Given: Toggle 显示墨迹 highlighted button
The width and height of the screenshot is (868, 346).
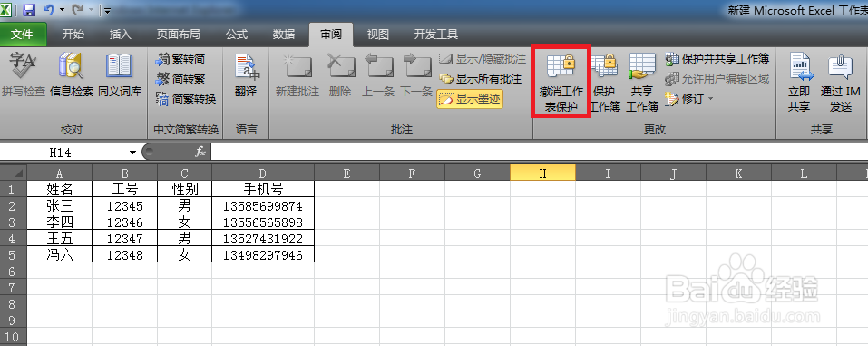Looking at the screenshot, I should pyautogui.click(x=470, y=99).
